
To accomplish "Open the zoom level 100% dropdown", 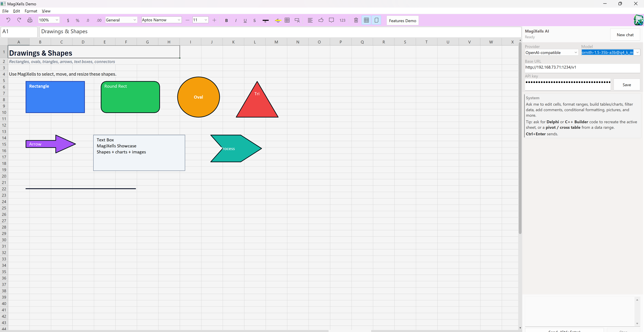I will (x=49, y=20).
